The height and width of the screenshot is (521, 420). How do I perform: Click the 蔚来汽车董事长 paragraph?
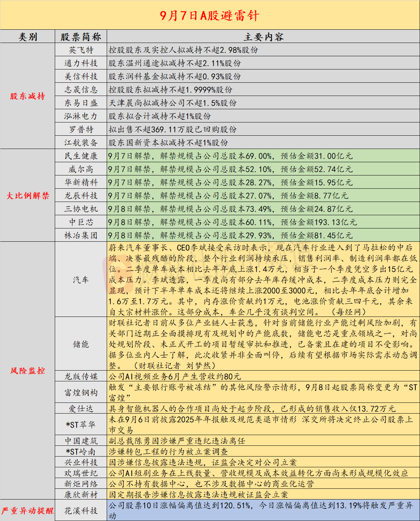coord(263,280)
